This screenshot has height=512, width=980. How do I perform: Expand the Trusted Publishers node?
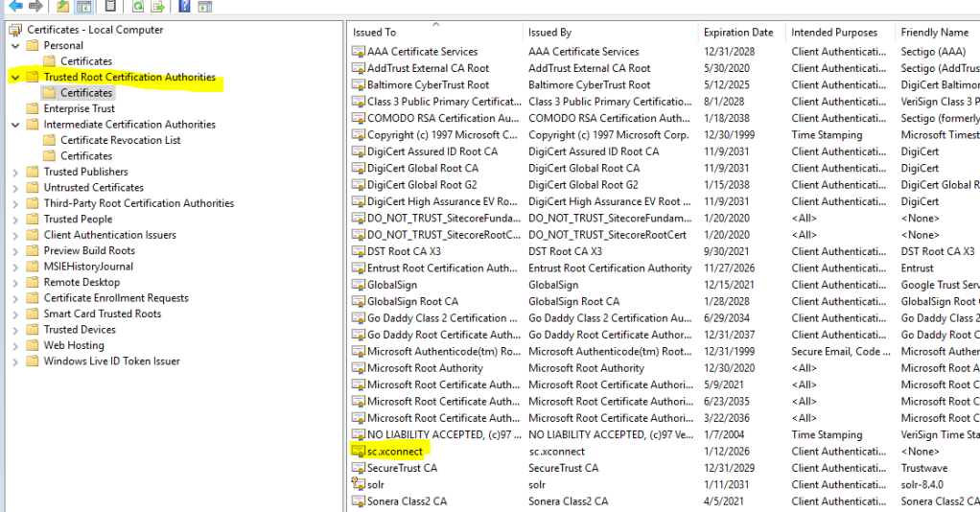point(15,173)
